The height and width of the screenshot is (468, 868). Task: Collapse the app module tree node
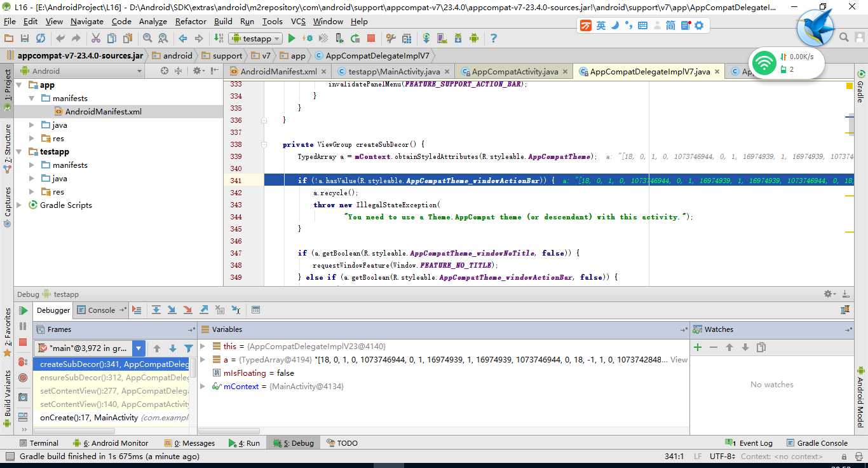19,85
